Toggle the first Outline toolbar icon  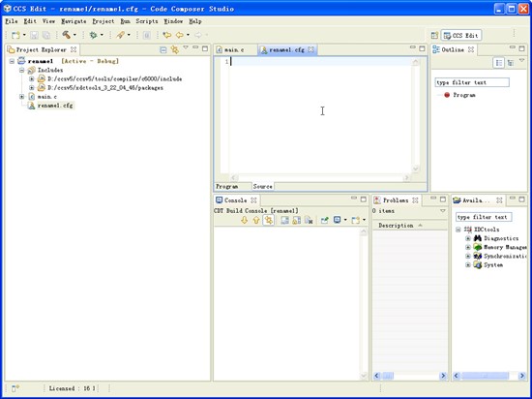pyautogui.click(x=499, y=63)
